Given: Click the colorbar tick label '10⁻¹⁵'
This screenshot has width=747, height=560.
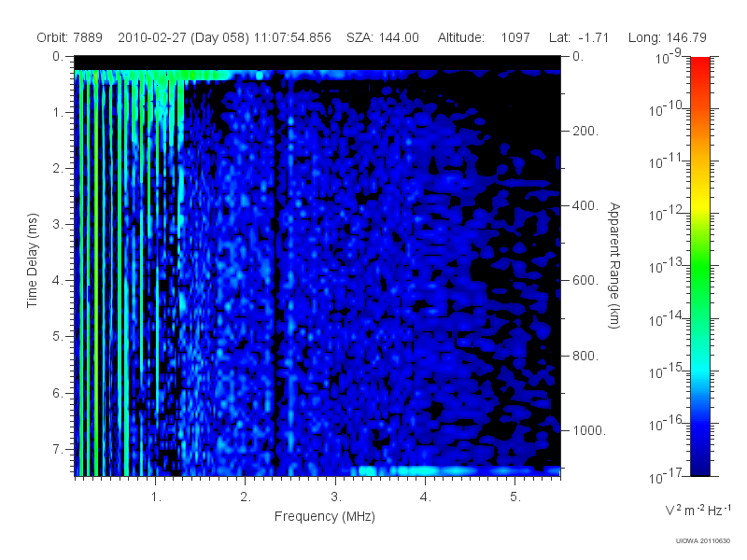Looking at the screenshot, I should pyautogui.click(x=667, y=371).
